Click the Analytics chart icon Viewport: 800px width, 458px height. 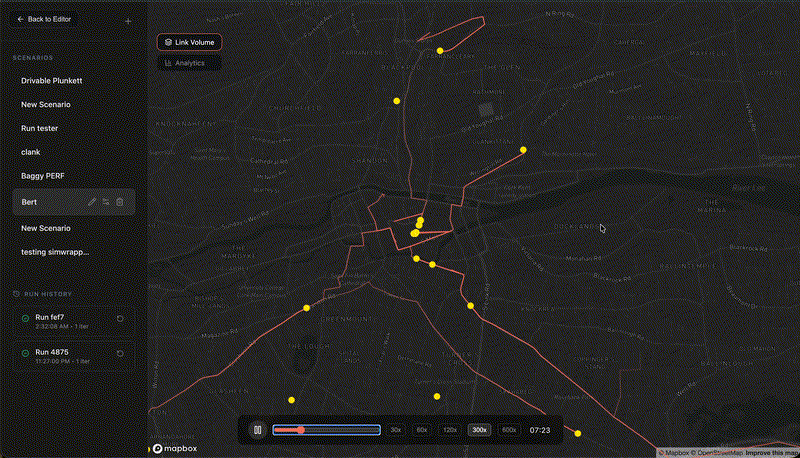(168, 63)
